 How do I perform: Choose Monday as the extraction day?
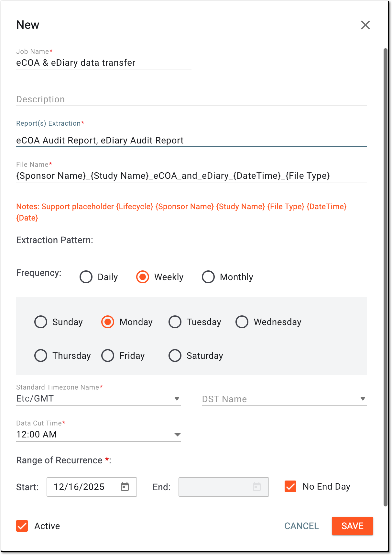pos(108,322)
